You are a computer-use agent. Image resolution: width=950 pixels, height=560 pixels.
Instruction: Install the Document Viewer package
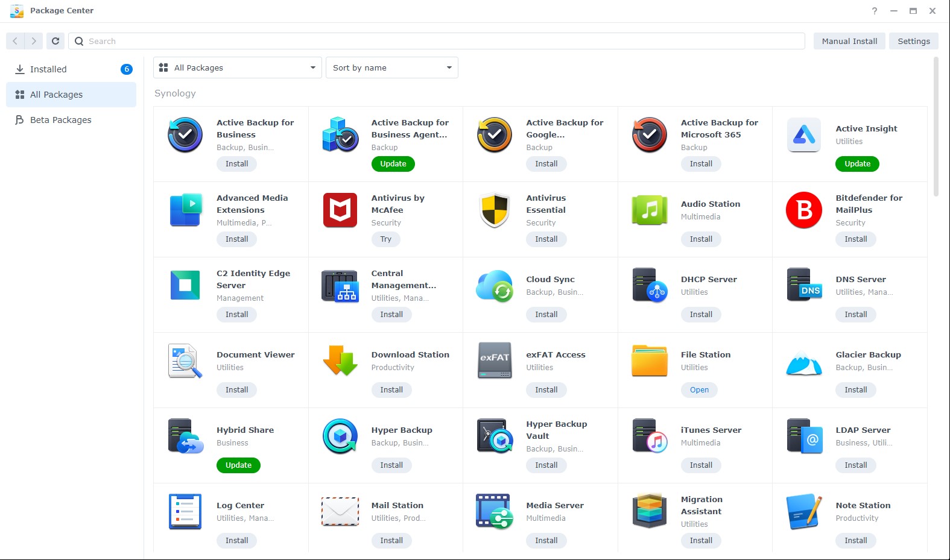[x=236, y=390]
